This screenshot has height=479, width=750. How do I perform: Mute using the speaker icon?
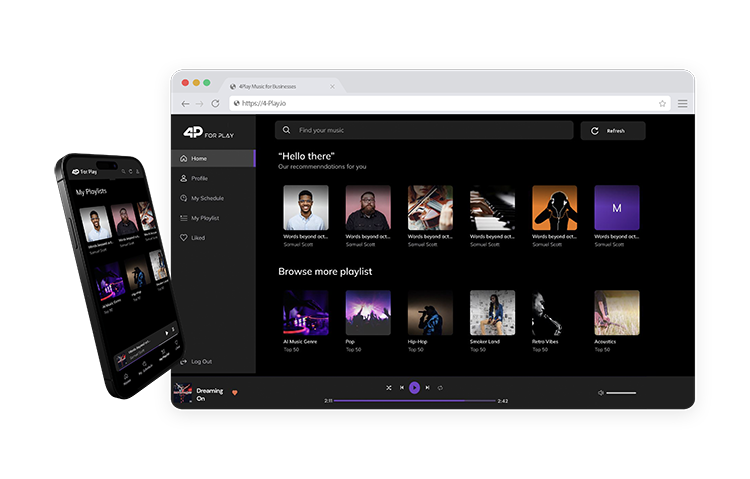[601, 393]
